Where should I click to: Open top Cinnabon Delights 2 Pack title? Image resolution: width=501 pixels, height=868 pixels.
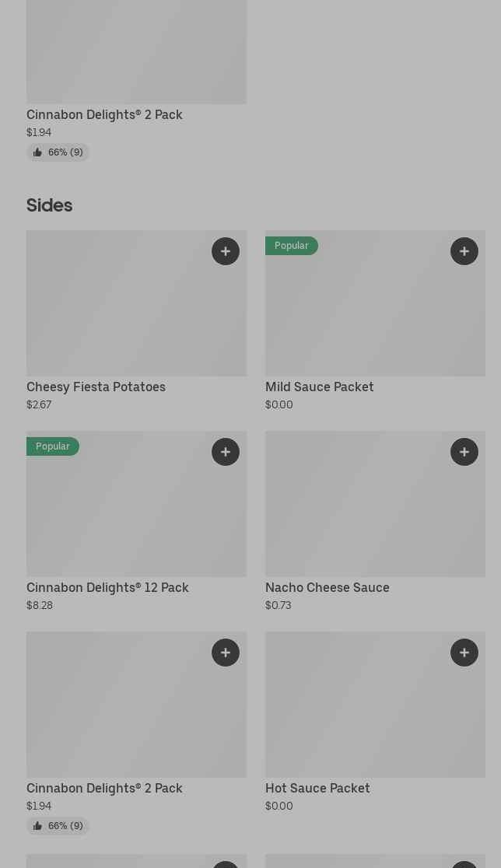[104, 114]
